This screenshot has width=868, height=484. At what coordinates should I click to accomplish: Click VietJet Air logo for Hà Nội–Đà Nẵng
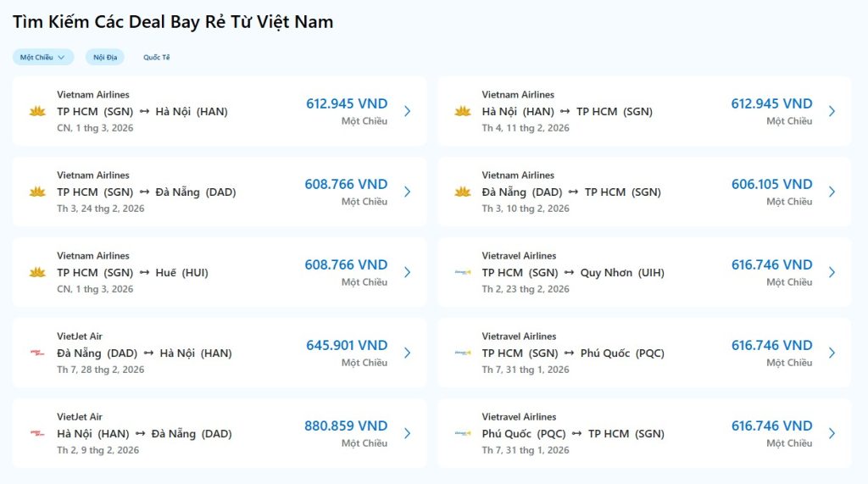click(37, 433)
